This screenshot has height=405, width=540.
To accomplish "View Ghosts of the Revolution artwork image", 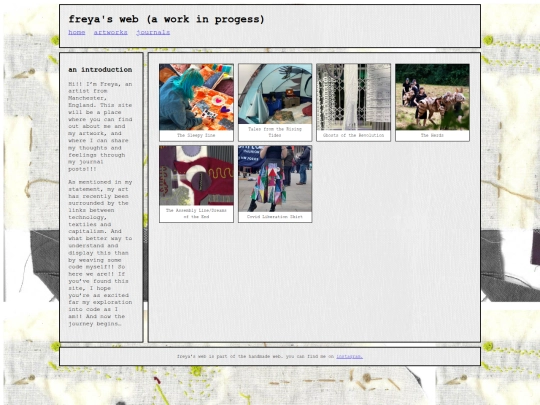I will [x=353, y=97].
